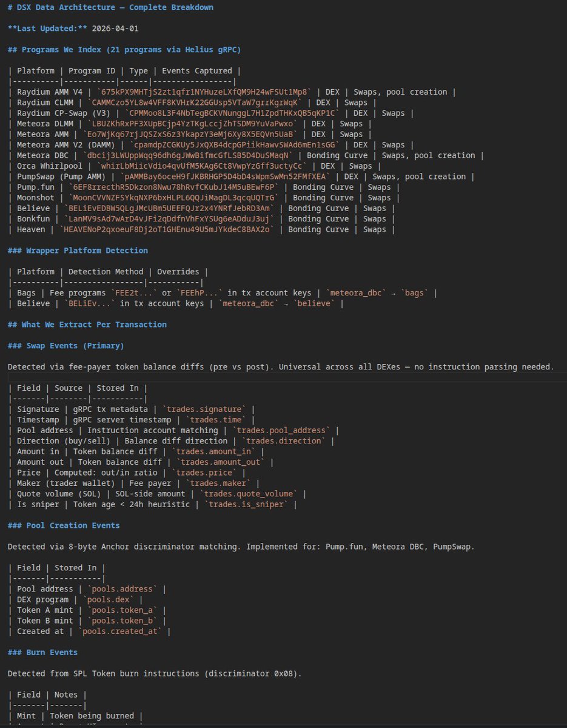
Task: Select the Raydium CLMM program ID starting 'CAMMCzo5'
Action: [195, 103]
